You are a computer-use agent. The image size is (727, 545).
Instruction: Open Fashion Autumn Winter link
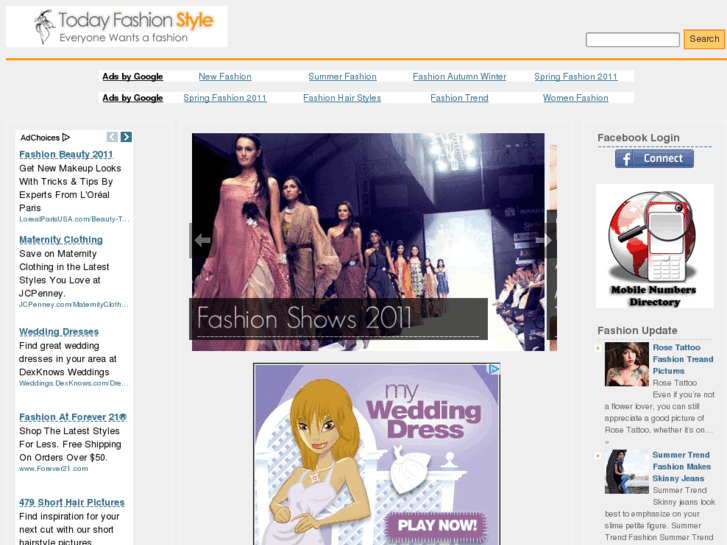coord(459,77)
